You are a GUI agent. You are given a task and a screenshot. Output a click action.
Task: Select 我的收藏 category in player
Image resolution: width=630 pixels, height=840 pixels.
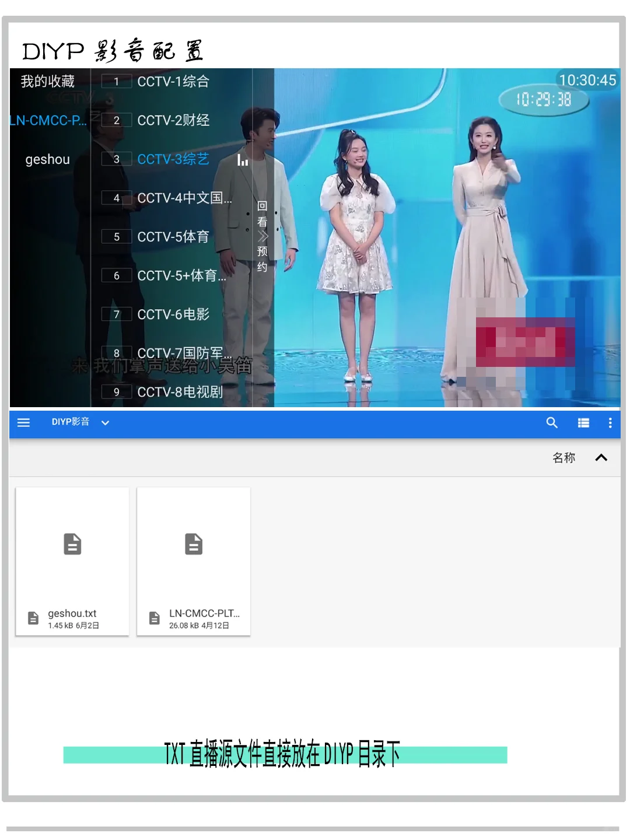pyautogui.click(x=48, y=81)
